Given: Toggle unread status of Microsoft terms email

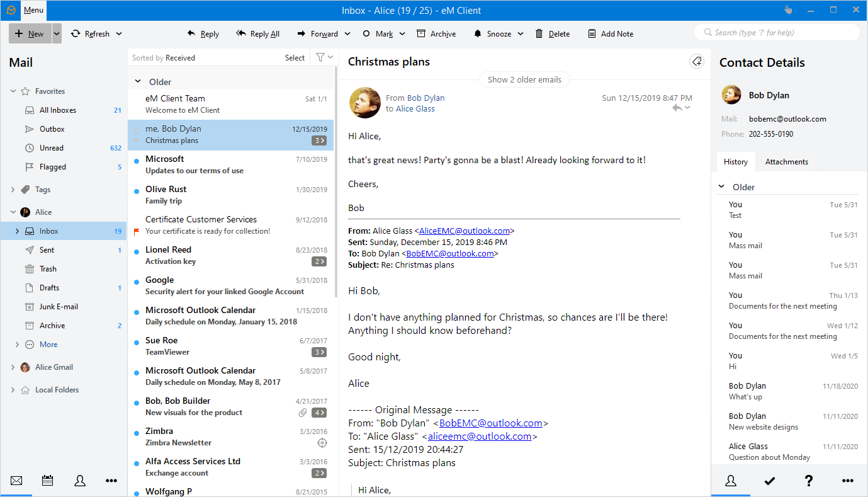Looking at the screenshot, I should 137,161.
